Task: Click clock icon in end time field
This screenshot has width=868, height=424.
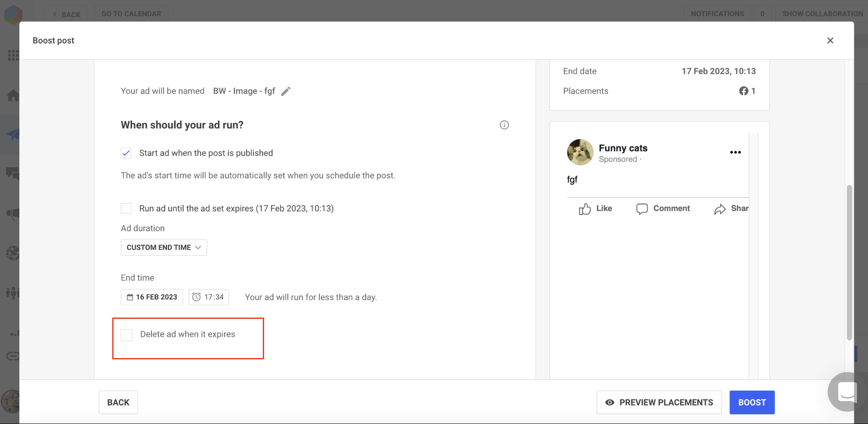Action: click(196, 297)
